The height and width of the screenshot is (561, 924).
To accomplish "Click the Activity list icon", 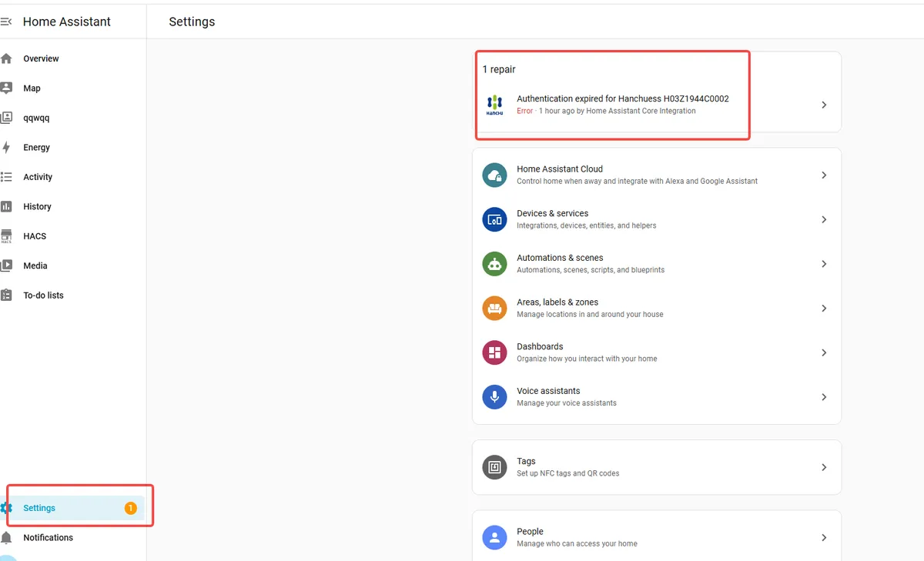I will (x=6, y=177).
